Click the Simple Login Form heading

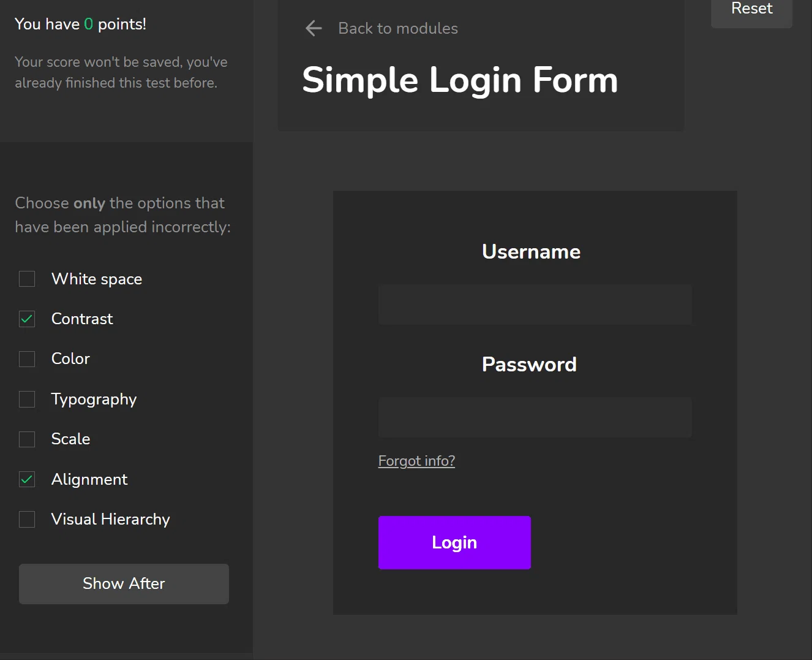point(460,80)
